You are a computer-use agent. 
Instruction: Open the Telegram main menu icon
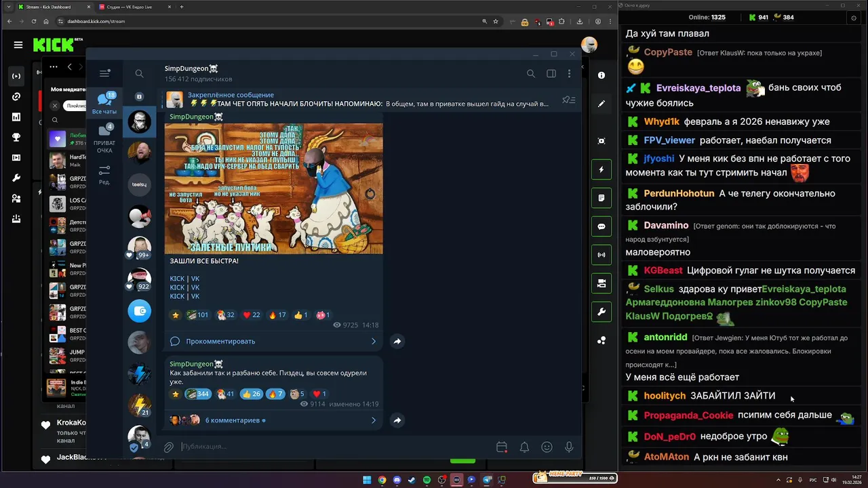104,73
